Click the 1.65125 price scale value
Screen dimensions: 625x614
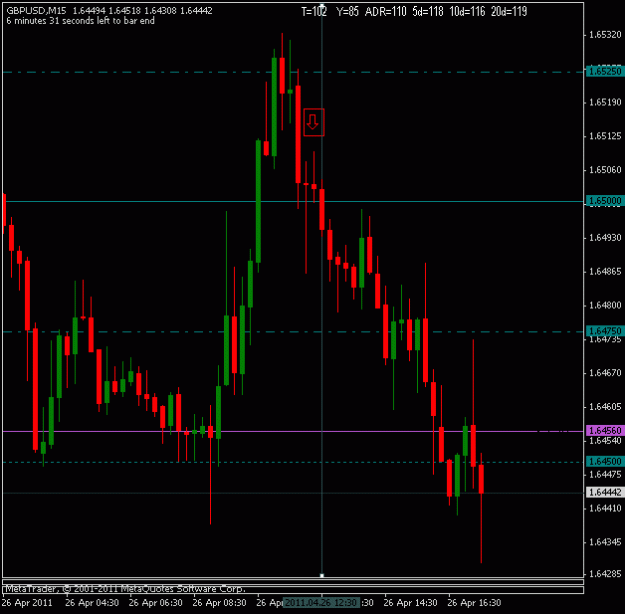[605, 136]
